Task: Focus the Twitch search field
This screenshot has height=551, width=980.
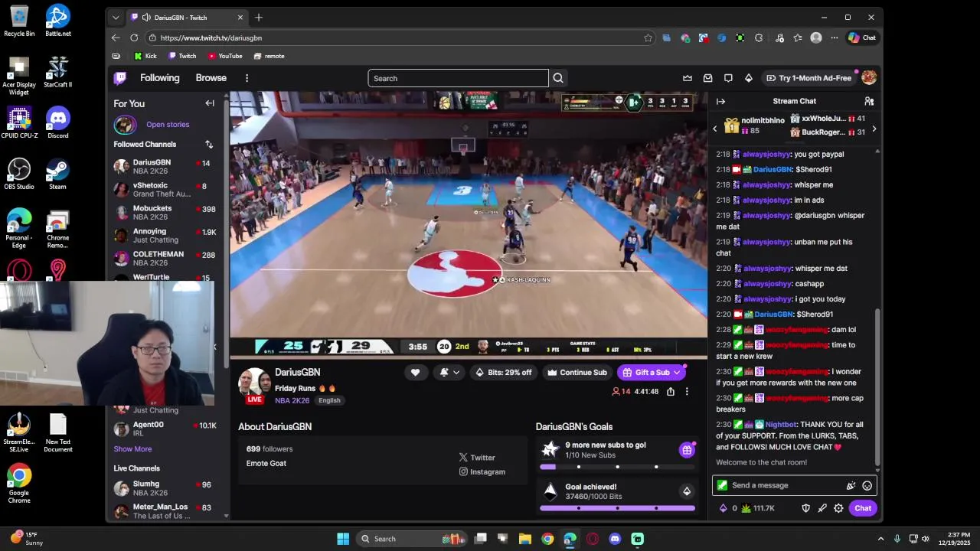Action: pyautogui.click(x=458, y=78)
